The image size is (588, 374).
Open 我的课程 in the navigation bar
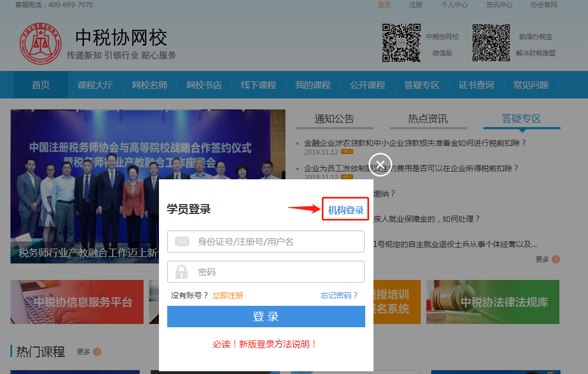click(313, 85)
